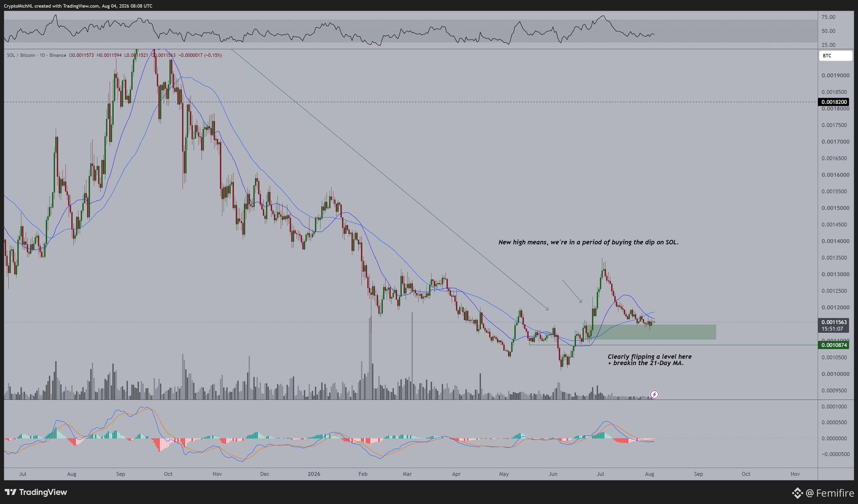Click the Feb label on time axis
This screenshot has height=504, width=858.
(x=363, y=474)
